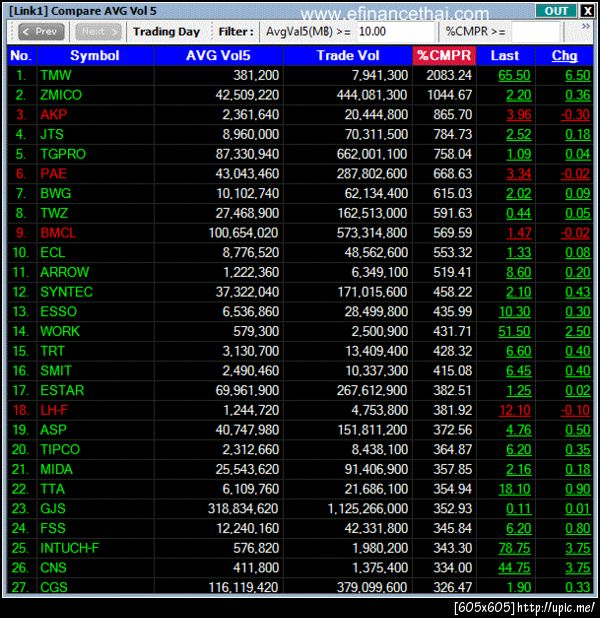The width and height of the screenshot is (600, 618).
Task: Select the LH-F symbol
Action: [x=54, y=410]
